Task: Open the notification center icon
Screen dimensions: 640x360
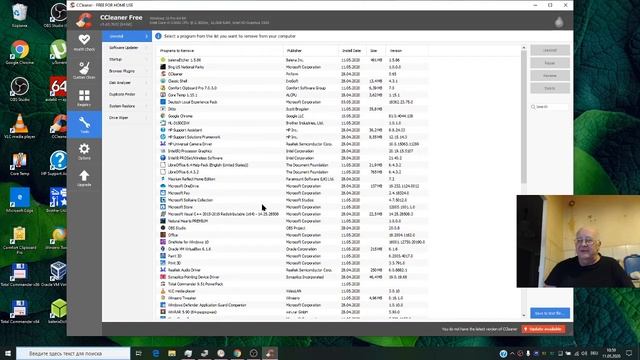Action: (x=629, y=353)
